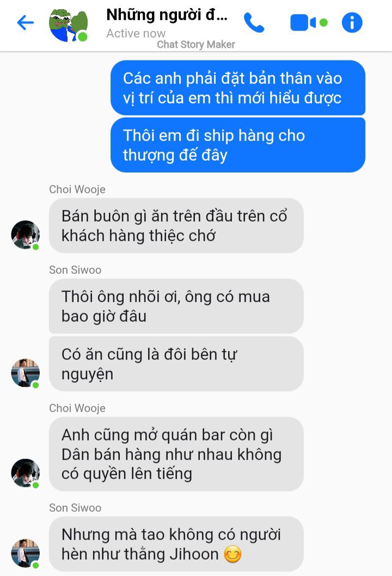Image resolution: width=392 pixels, height=576 pixels.
Task: Tap the smiling emoji after Jihoon
Action: point(233,554)
